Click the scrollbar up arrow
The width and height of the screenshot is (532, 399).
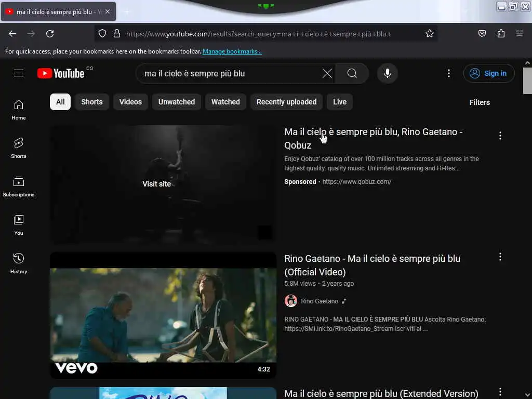coord(527,63)
